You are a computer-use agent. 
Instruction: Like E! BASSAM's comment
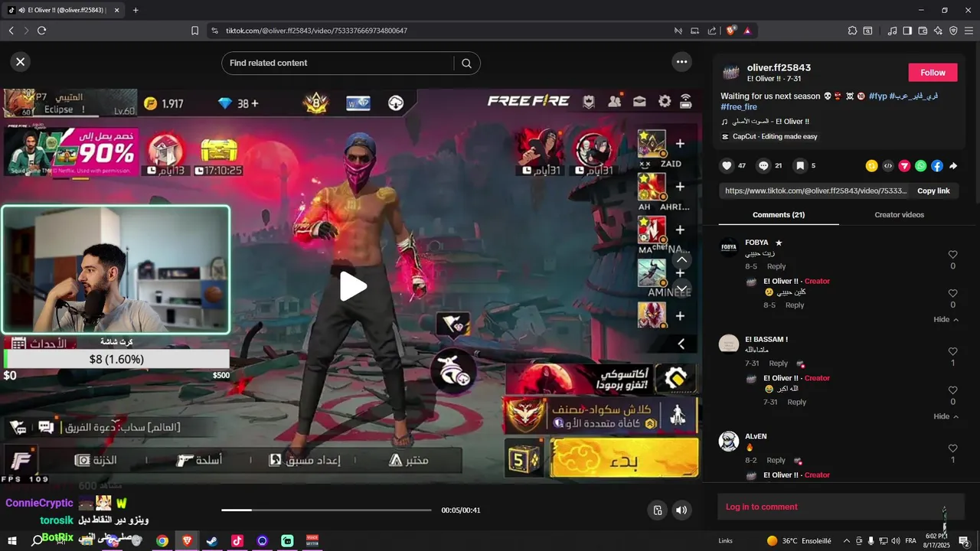click(952, 352)
